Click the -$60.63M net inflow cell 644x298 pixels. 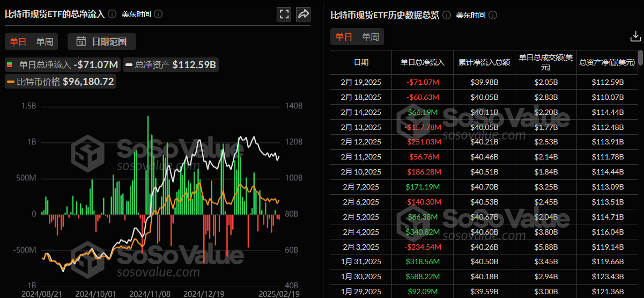click(x=423, y=97)
